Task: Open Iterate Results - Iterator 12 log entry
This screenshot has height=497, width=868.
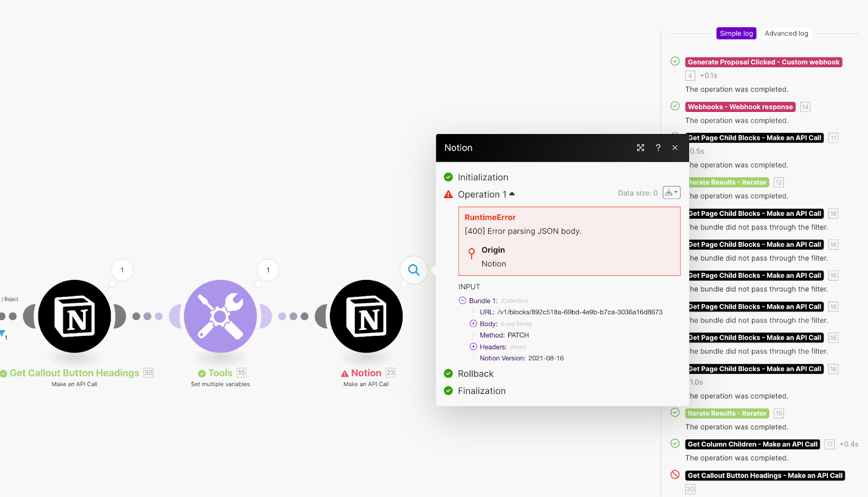Action: coord(729,182)
